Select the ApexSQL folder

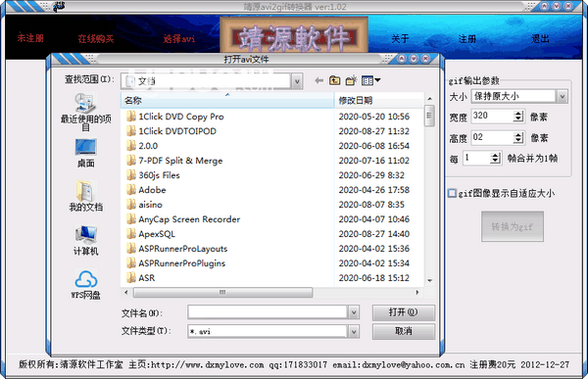click(x=150, y=234)
